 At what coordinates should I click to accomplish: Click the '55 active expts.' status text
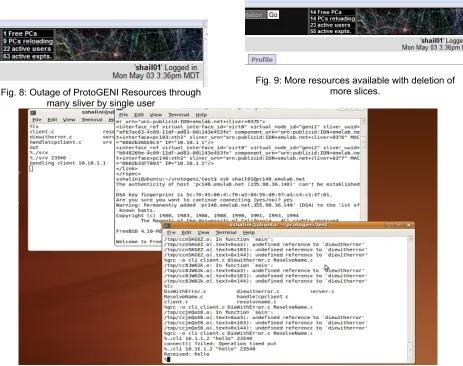point(331,31)
